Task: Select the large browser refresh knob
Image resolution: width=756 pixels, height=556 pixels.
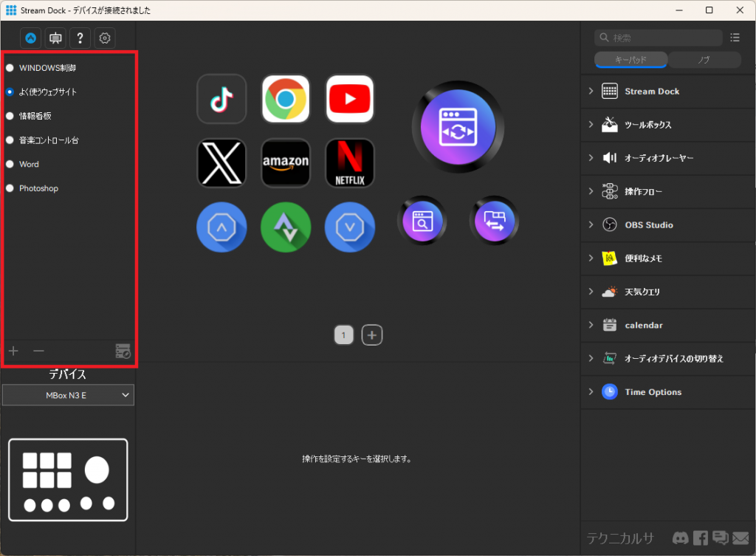Action: 458,127
